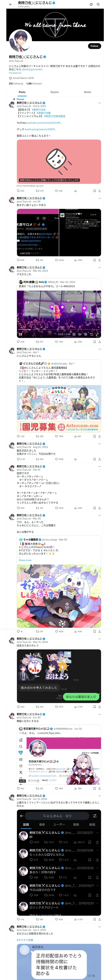The image size is (110, 980).
Task: Expand 'Show more' in the quoted ciao_manga post
Action: click(25, 560)
